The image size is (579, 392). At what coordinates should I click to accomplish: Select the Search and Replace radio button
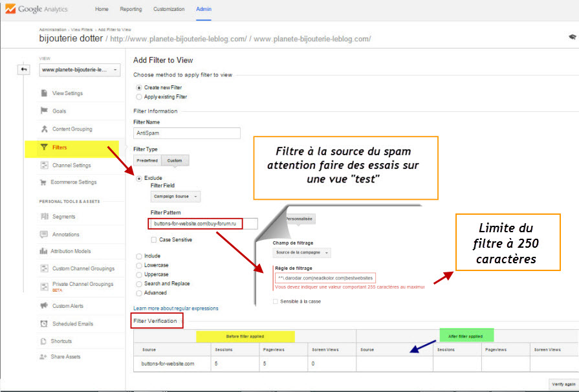point(139,284)
